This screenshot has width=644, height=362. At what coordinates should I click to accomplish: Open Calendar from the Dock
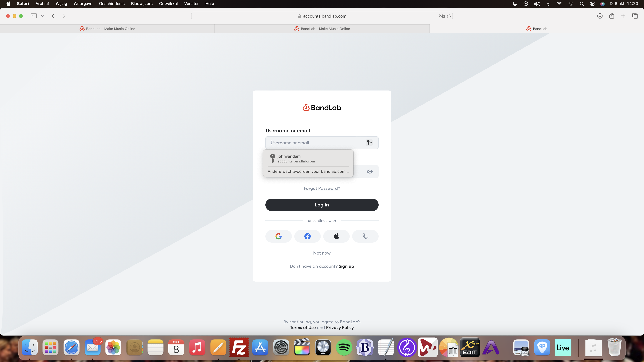click(176, 347)
